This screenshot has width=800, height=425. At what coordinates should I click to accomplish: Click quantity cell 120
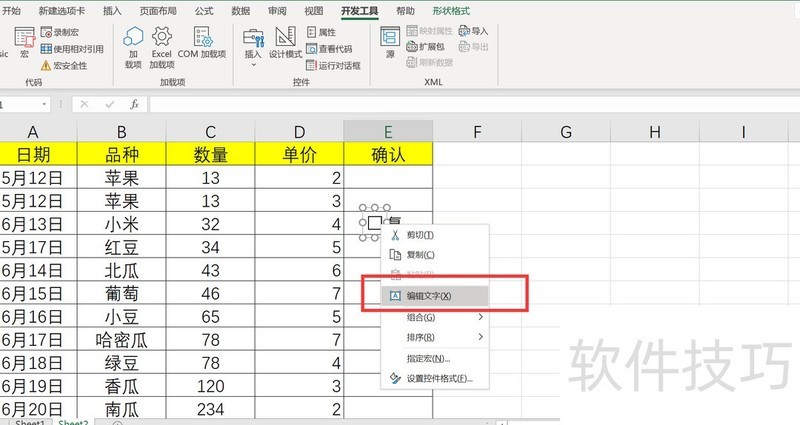point(210,386)
